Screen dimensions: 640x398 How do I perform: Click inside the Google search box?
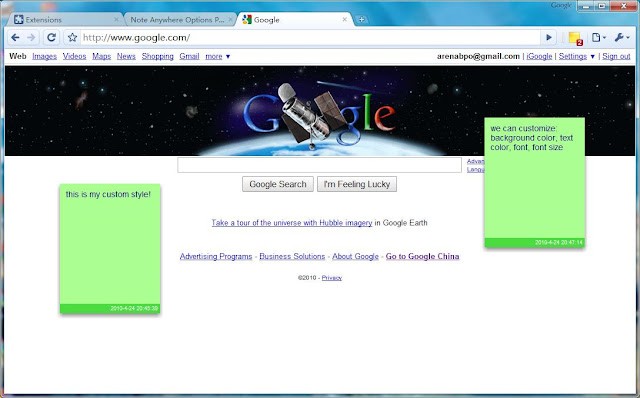point(319,165)
